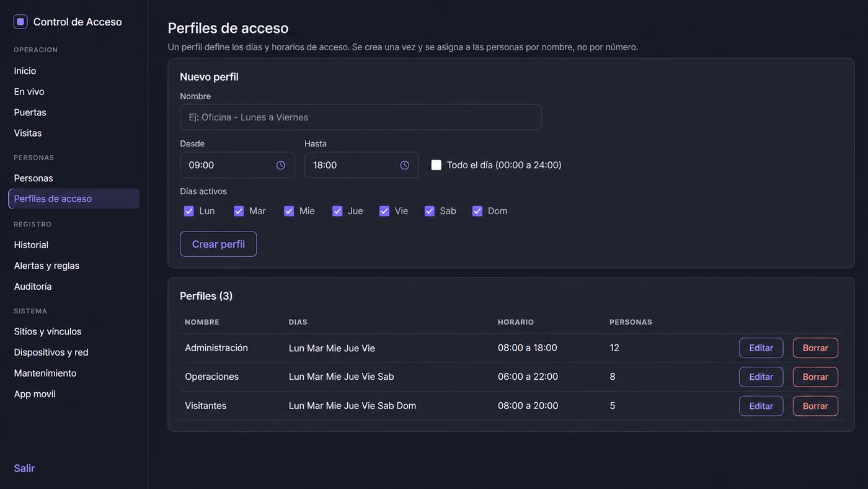The width and height of the screenshot is (868, 489).
Task: Click the Salir link to log out
Action: [24, 469]
